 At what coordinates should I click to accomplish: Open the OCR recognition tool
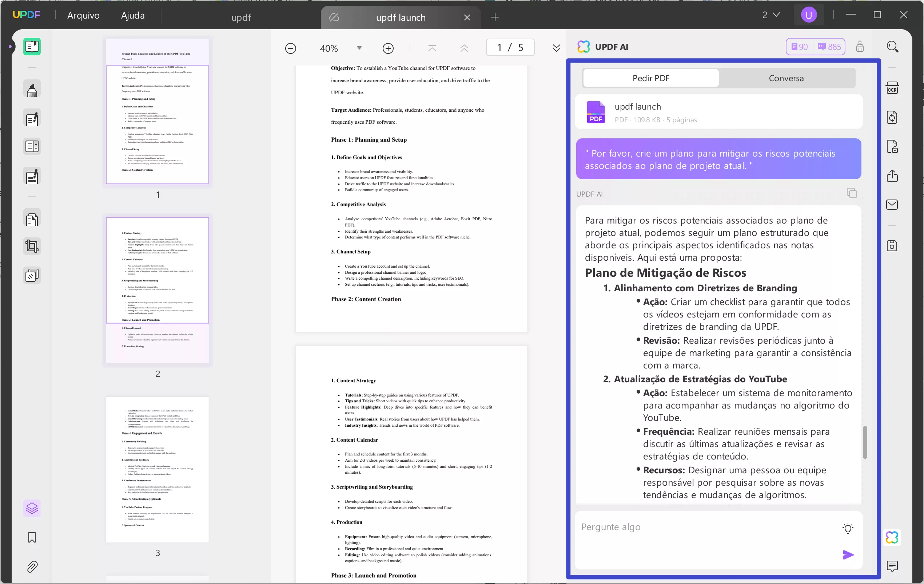(892, 88)
